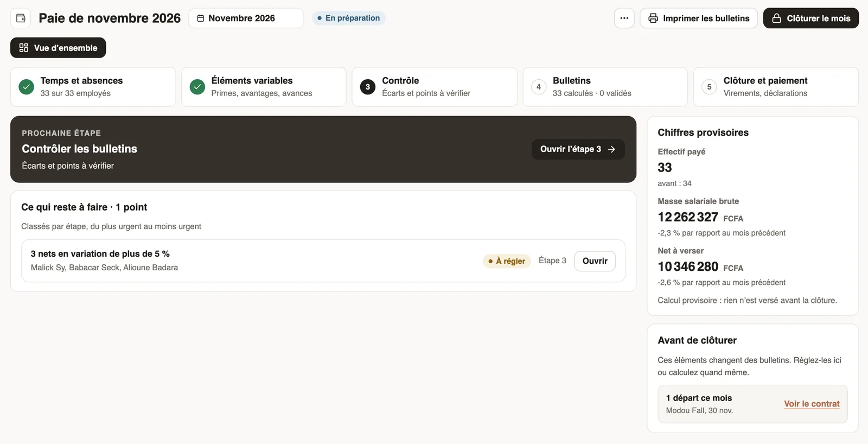
Task: Click the calendar icon in the month selector
Action: 200,18
